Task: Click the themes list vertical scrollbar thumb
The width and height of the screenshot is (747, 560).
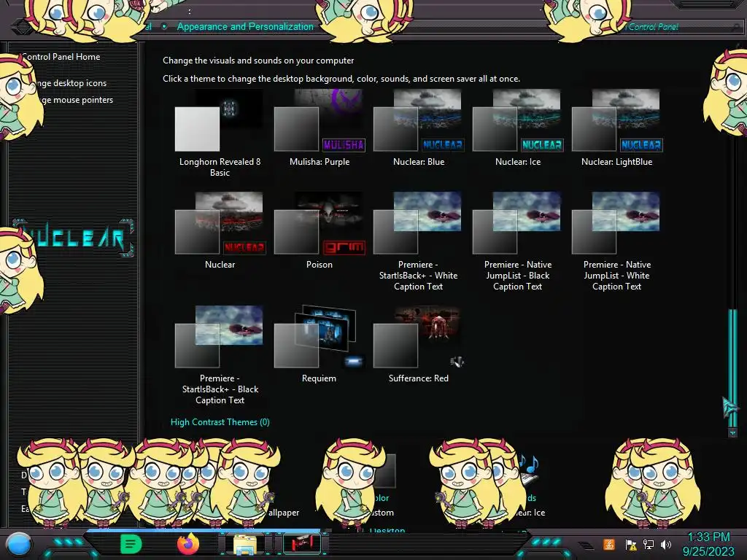Action: [732, 367]
